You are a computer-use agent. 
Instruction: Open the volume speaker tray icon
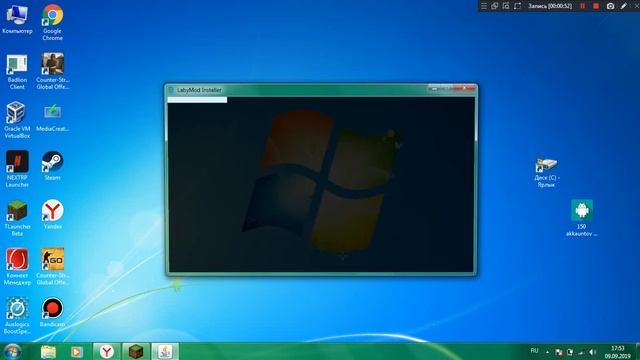592,352
